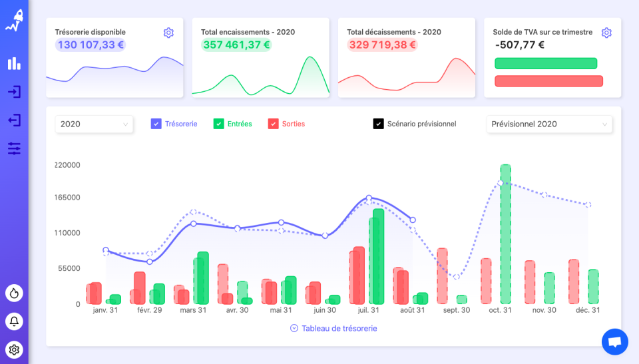Click the Total encaissements - 2020 title
639x364 pixels.
[248, 32]
